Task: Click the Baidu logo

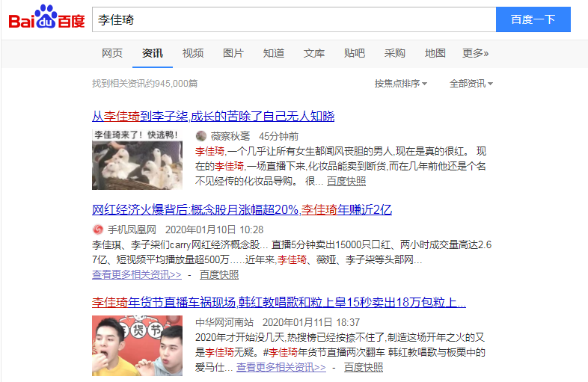Action: click(x=46, y=17)
